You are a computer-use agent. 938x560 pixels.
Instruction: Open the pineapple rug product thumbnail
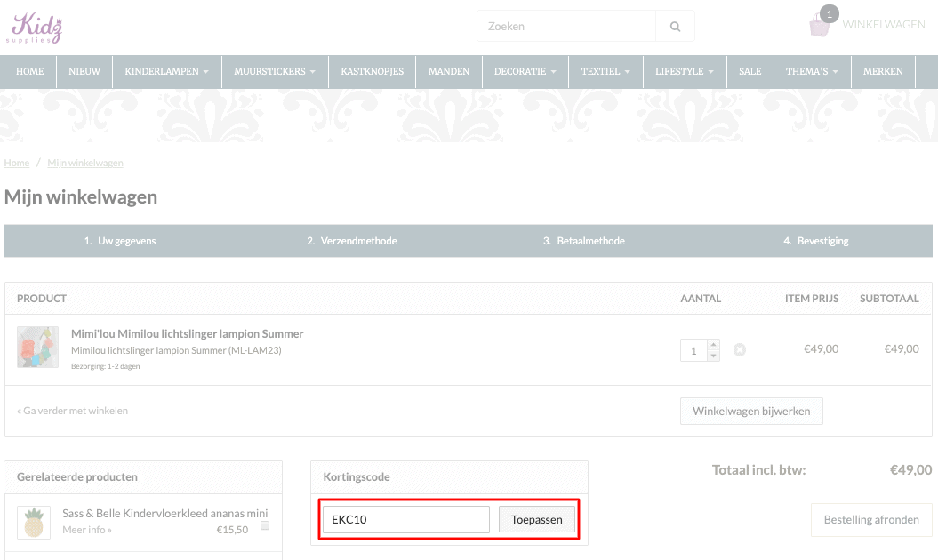coord(34,523)
